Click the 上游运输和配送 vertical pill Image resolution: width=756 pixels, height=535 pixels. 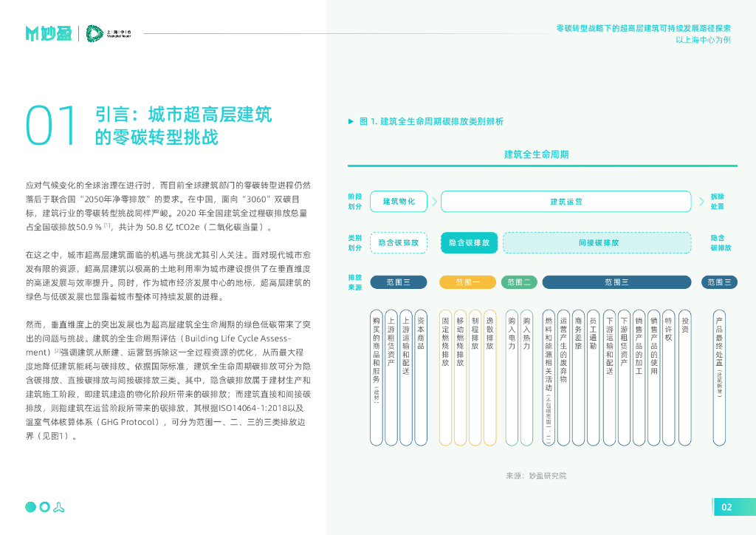(406, 378)
